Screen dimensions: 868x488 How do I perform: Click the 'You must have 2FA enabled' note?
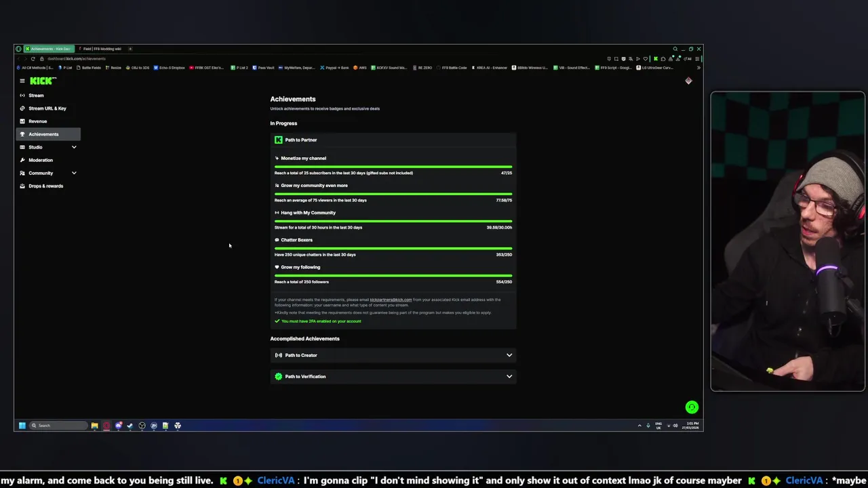click(321, 321)
